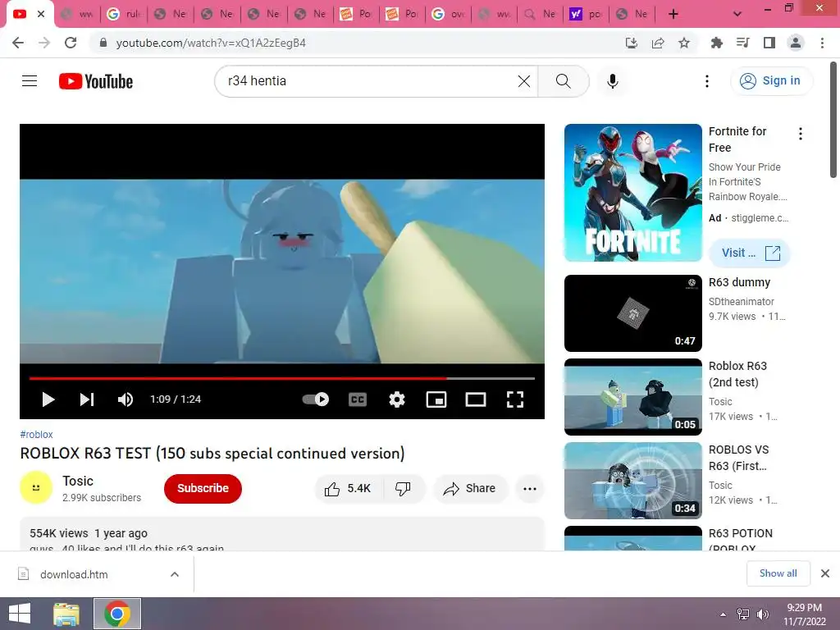This screenshot has width=840, height=630.
Task: Go back in the browser
Action: tap(18, 43)
